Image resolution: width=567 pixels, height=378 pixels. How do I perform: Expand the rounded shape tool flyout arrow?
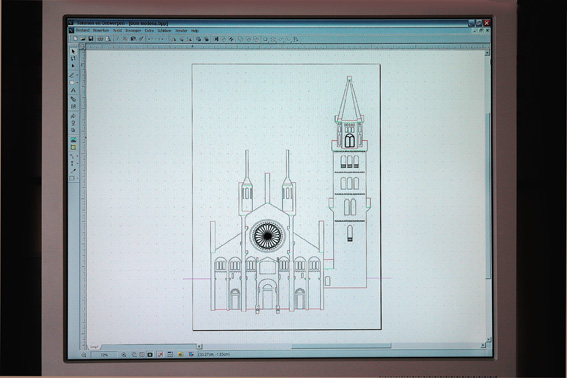(x=77, y=83)
